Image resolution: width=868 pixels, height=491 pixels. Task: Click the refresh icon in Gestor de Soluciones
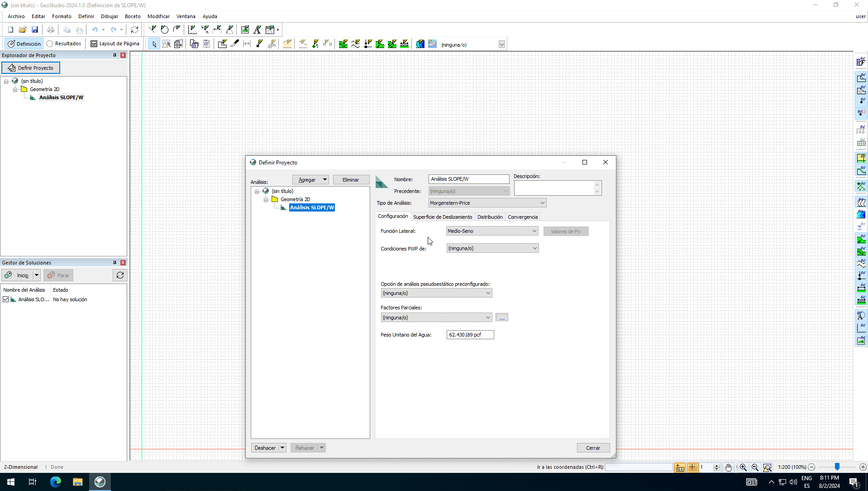(x=120, y=275)
